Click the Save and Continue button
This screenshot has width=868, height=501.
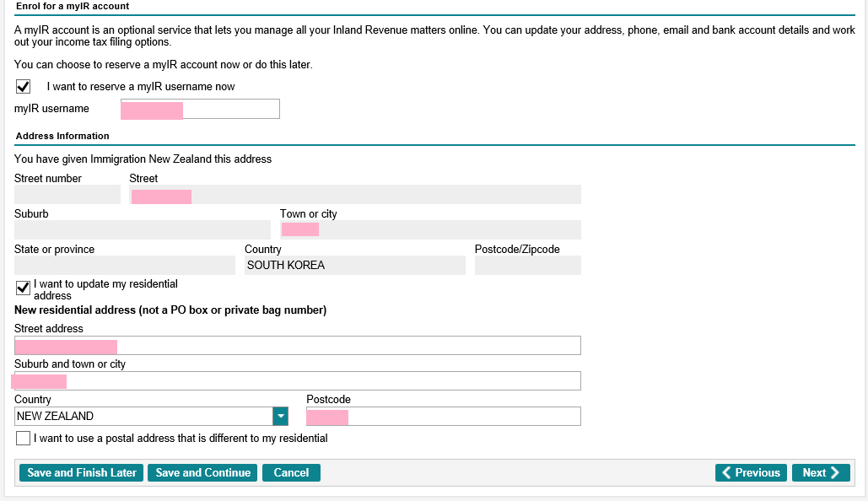coord(203,472)
